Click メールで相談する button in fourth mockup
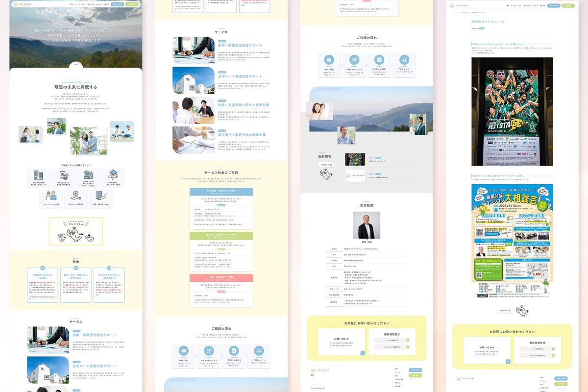 pos(538,349)
